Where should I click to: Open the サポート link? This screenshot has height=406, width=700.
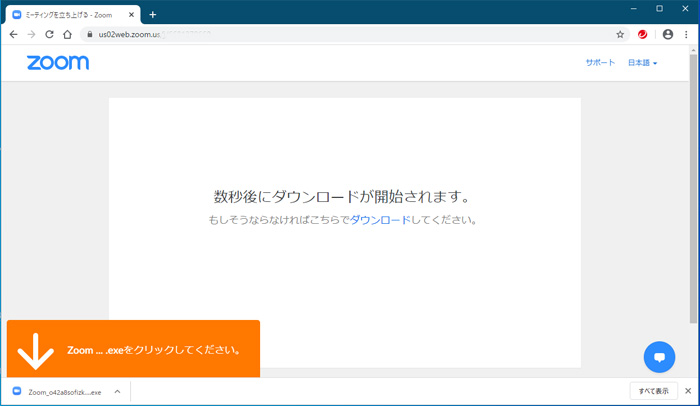pos(600,63)
